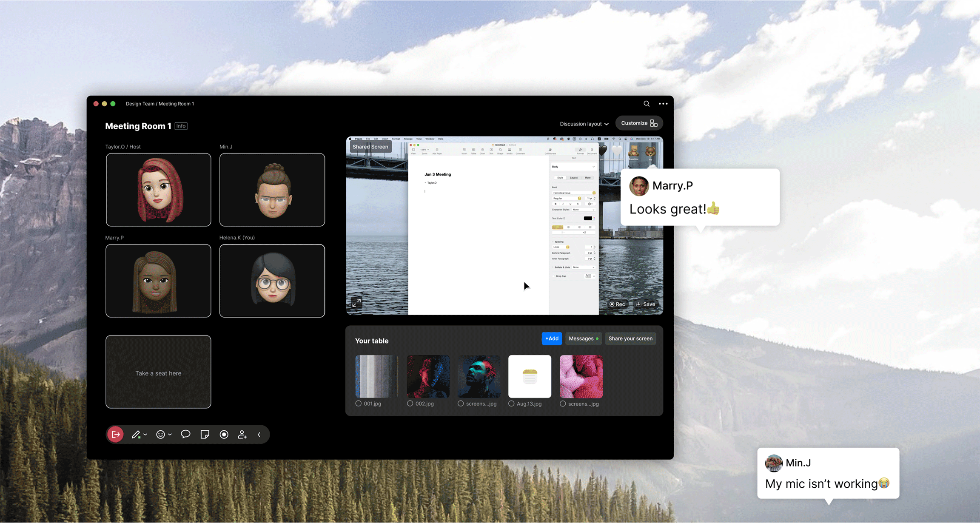Image resolution: width=980 pixels, height=523 pixels.
Task: Collapse the bottom toolbar with chevron
Action: (259, 435)
